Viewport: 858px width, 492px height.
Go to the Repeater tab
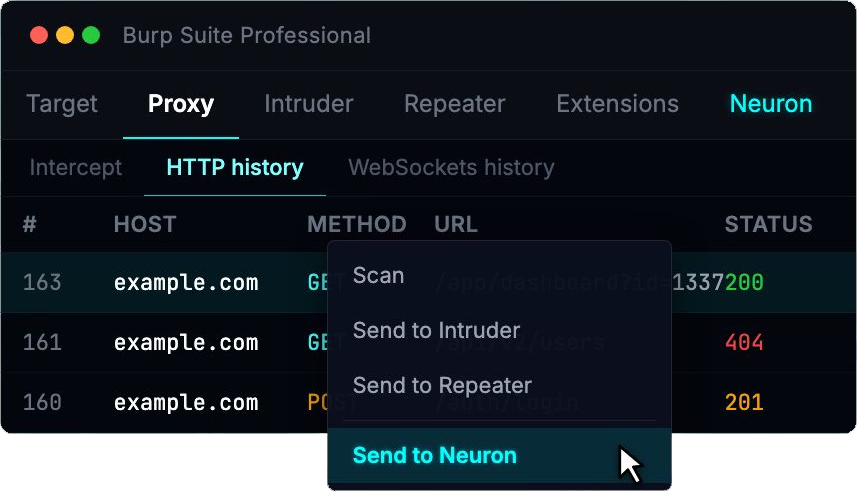[x=454, y=104]
